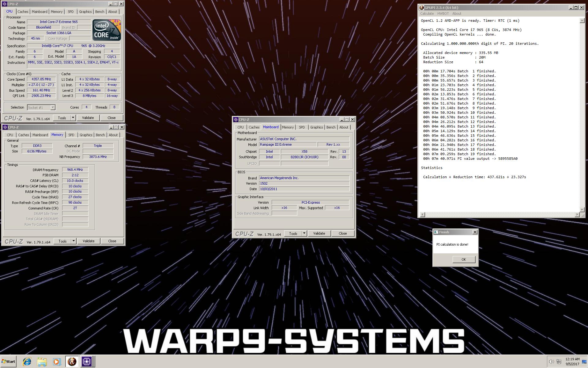Click Tools button in CPU window

coord(62,118)
